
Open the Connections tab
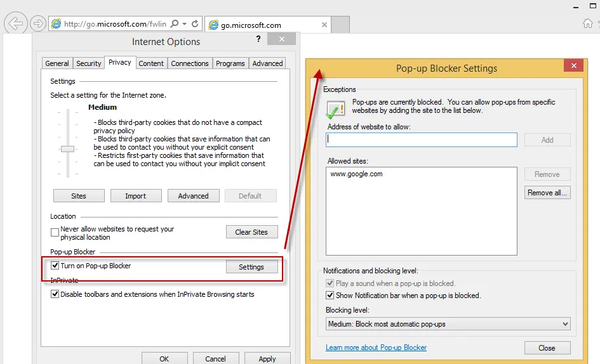pyautogui.click(x=190, y=63)
